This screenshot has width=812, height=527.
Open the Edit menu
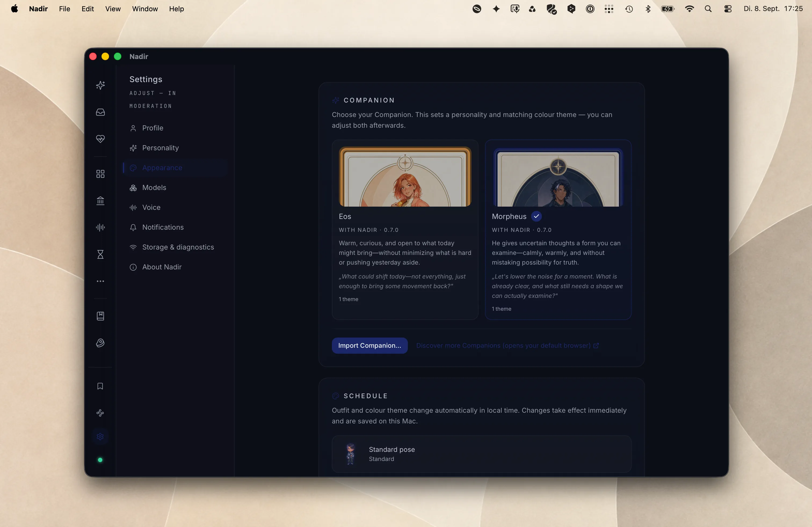[88, 9]
